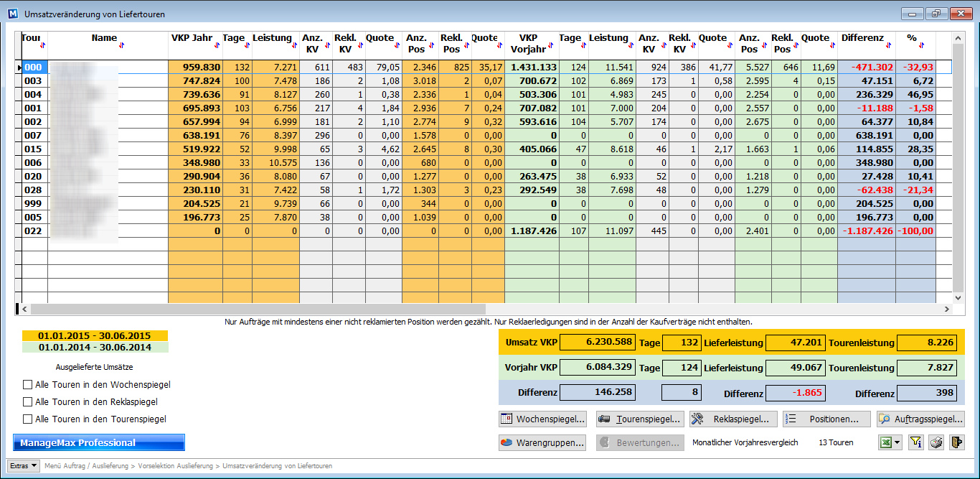Open Warengruppen pie chart button
Image resolution: width=980 pixels, height=479 pixels.
coord(542,443)
